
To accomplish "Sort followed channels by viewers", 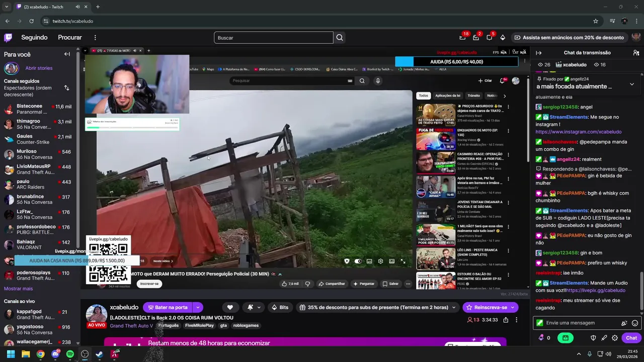I will (66, 88).
